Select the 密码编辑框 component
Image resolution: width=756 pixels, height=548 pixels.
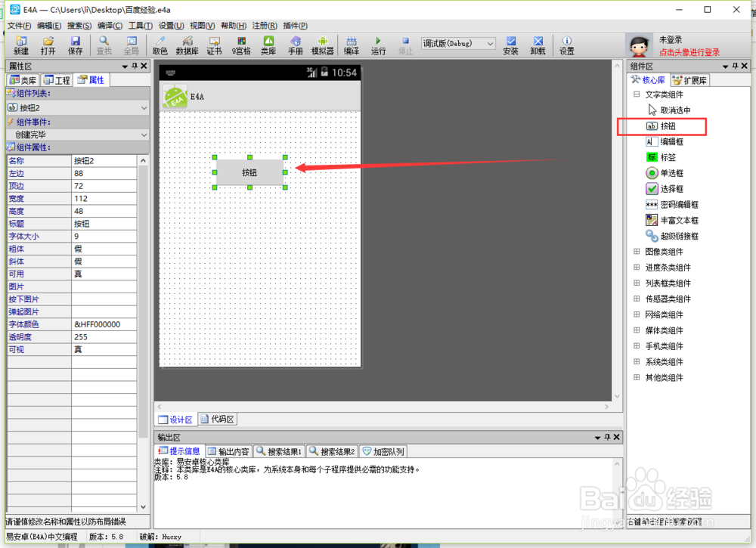672,205
